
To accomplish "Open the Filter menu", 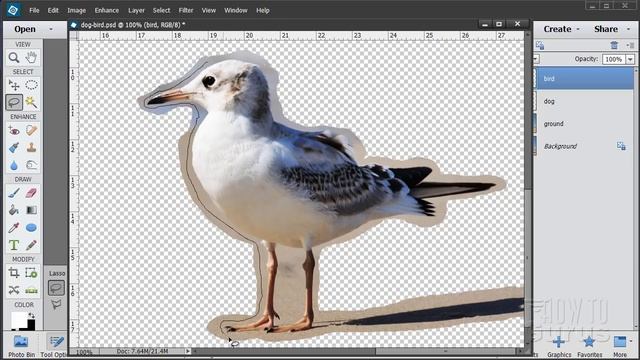I will (x=186, y=11).
